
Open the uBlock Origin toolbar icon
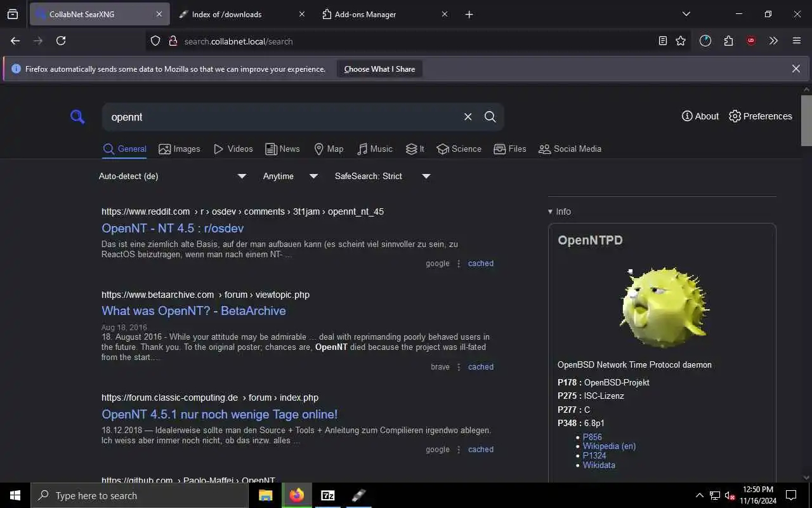pos(751,41)
